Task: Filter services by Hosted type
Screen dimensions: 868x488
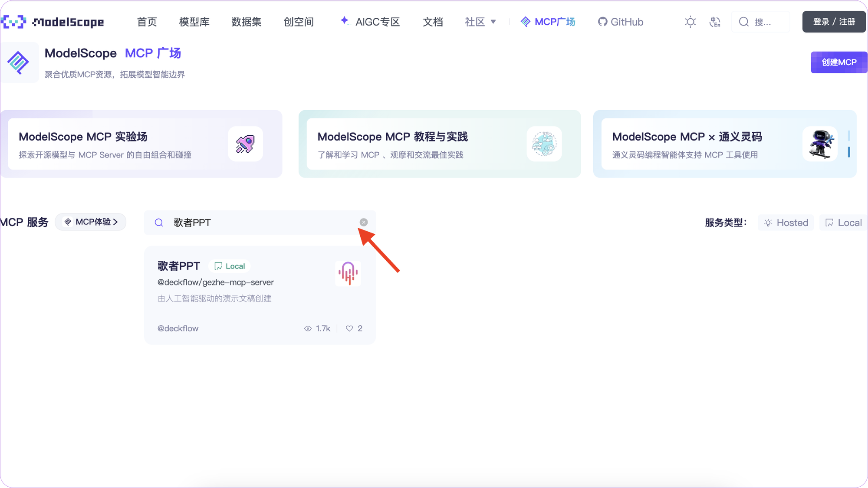Action: [x=786, y=223]
